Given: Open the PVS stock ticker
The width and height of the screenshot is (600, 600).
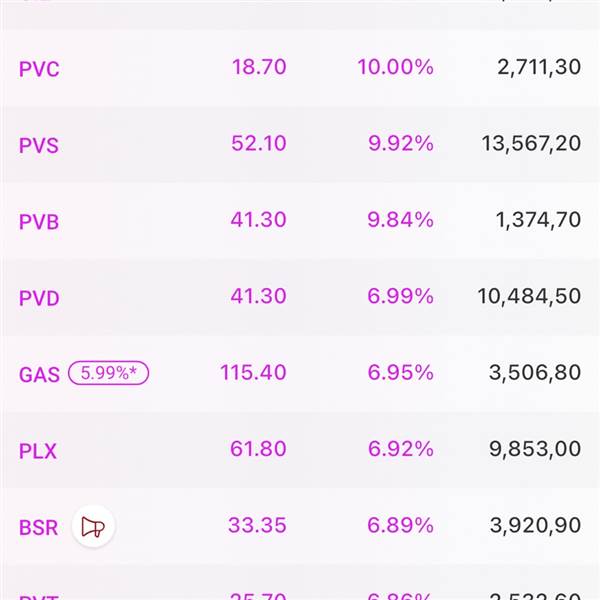Looking at the screenshot, I should [39, 145].
